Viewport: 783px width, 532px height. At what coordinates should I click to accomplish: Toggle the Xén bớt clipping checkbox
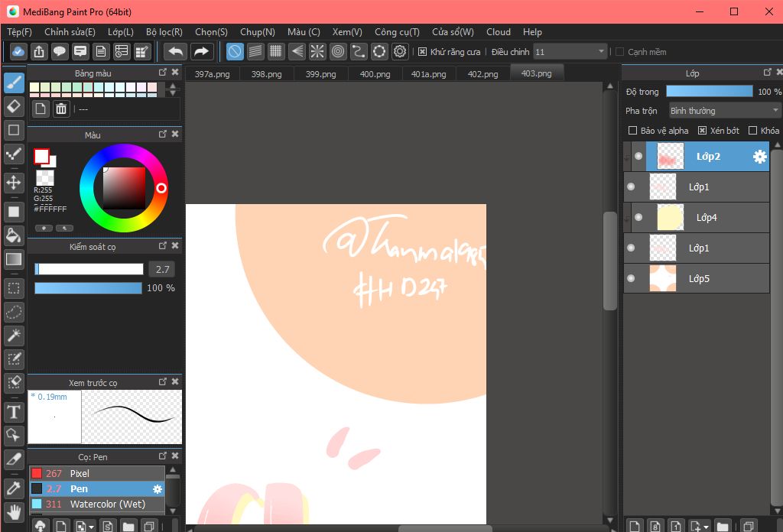point(703,131)
